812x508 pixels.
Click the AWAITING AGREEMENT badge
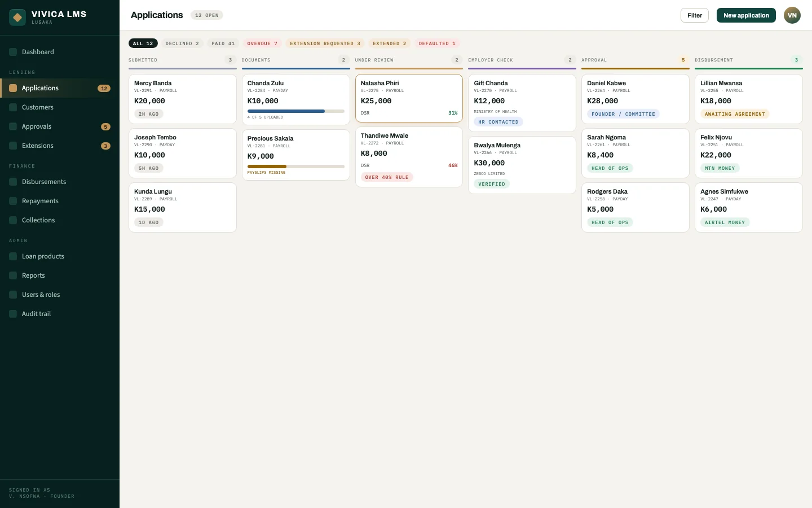735,114
